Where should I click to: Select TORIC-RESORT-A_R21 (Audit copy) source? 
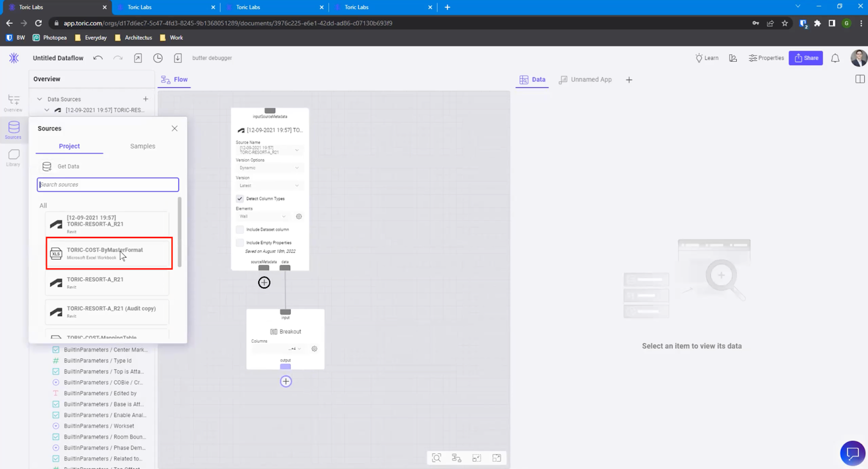click(107, 312)
